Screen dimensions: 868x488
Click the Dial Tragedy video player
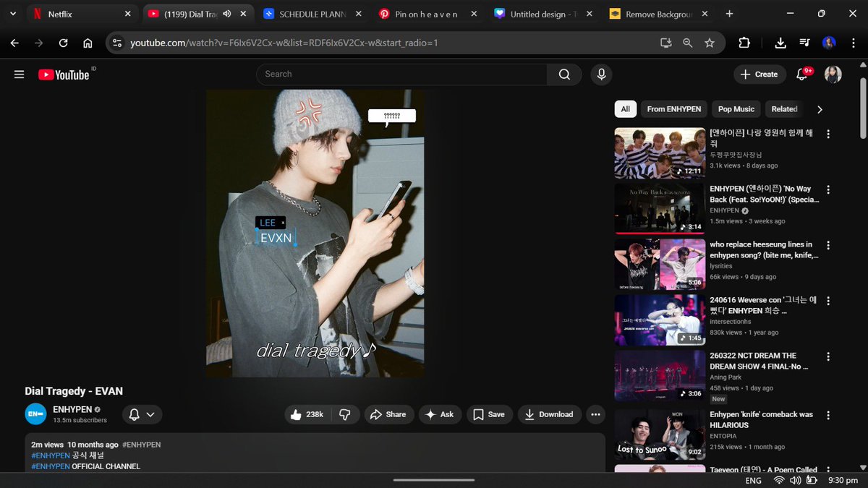[x=315, y=234]
